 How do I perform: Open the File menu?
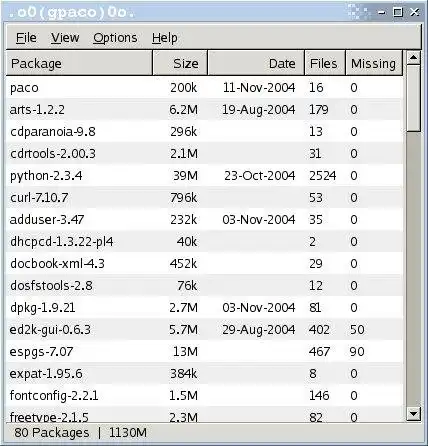[x=26, y=38]
